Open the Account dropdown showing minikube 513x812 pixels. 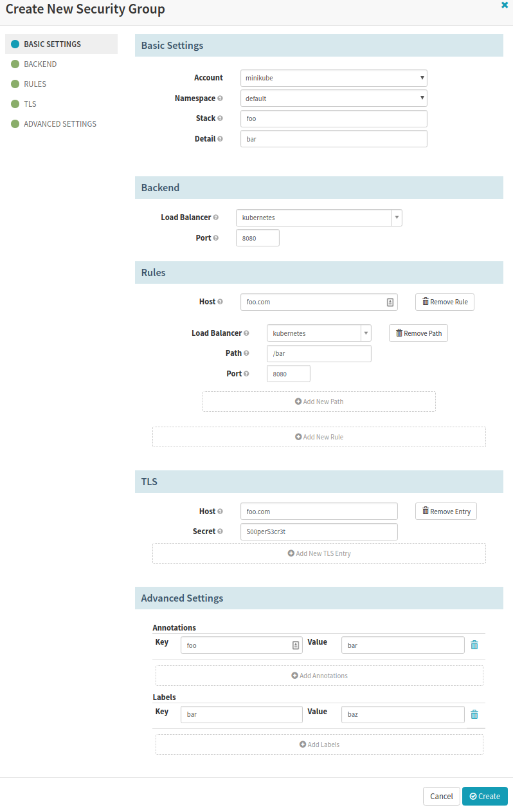(334, 78)
